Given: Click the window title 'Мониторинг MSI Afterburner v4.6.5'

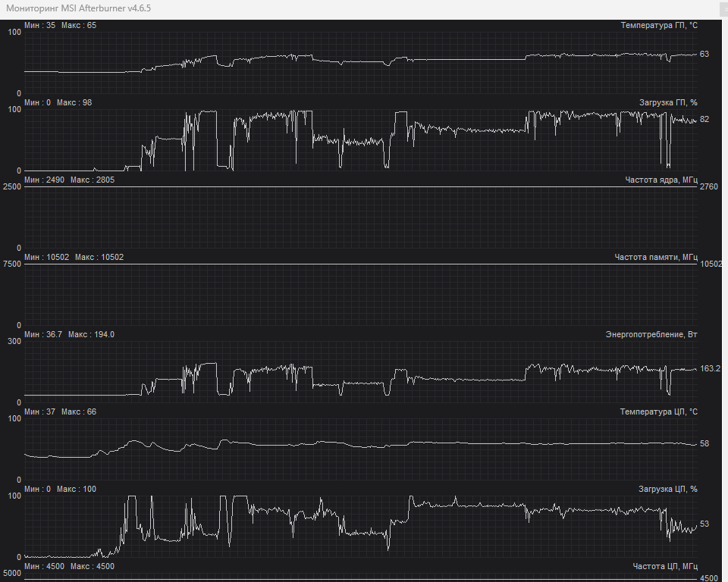Looking at the screenshot, I should [78, 8].
